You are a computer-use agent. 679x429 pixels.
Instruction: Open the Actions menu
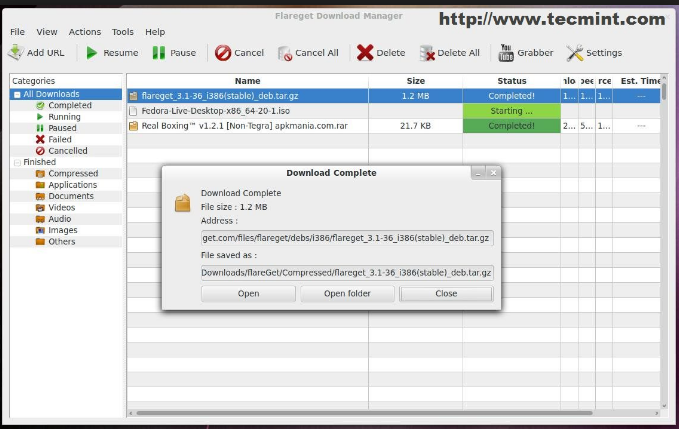coord(85,32)
